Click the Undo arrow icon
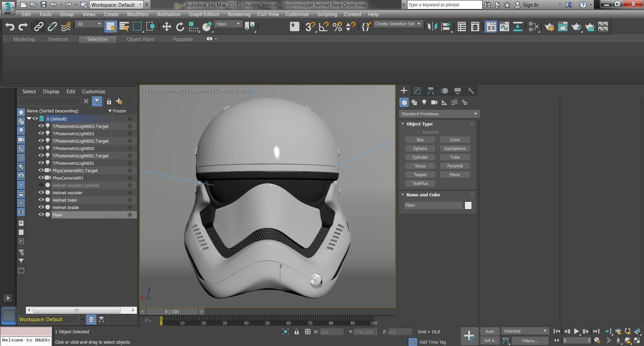This screenshot has width=644, height=346. [x=10, y=27]
